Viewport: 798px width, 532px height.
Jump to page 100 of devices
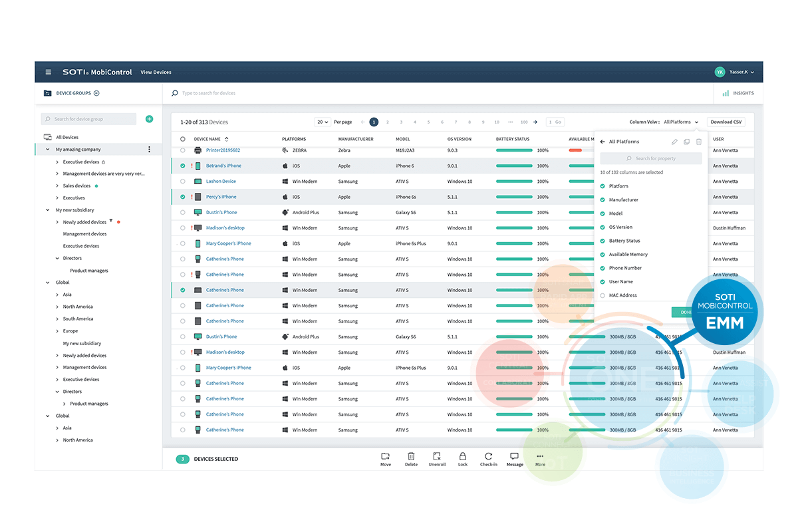(524, 122)
